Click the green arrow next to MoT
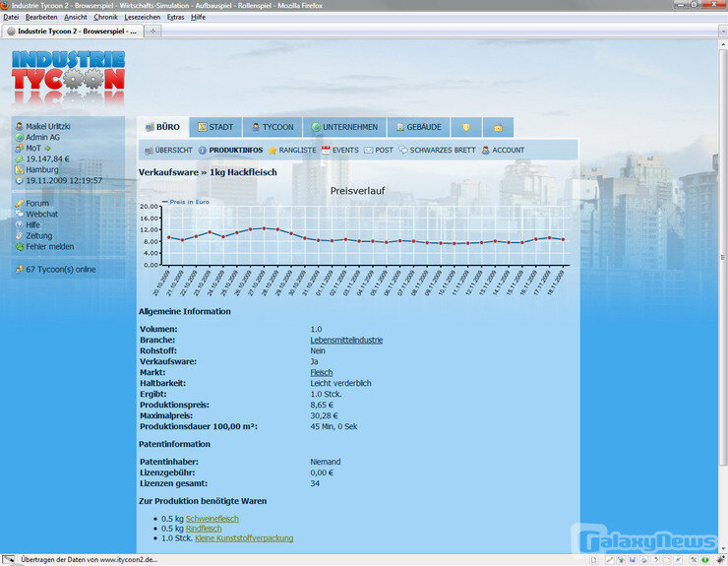 (x=47, y=149)
